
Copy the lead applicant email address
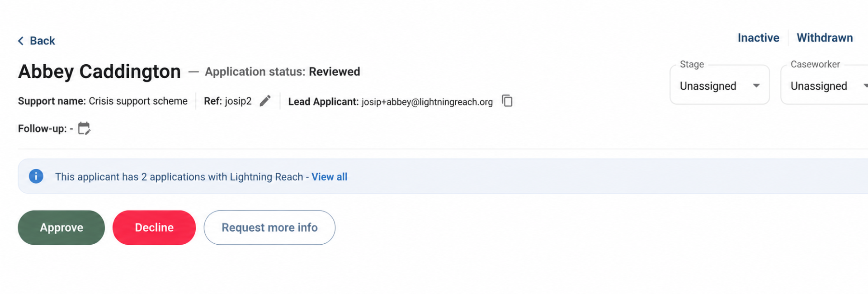pos(507,101)
